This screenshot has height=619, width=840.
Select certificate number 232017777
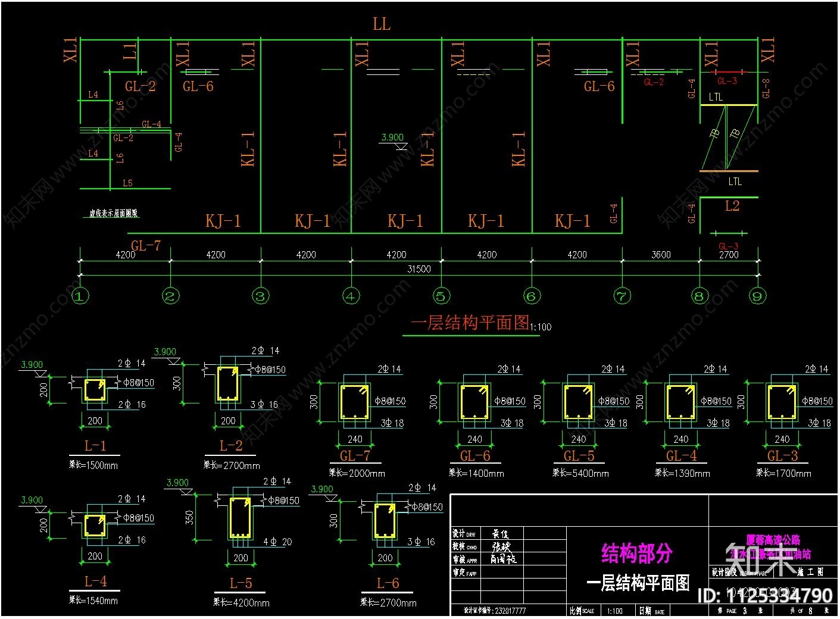point(510,611)
